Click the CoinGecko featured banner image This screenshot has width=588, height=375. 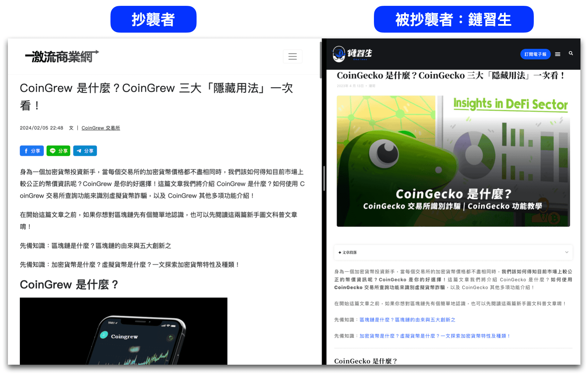click(x=453, y=161)
